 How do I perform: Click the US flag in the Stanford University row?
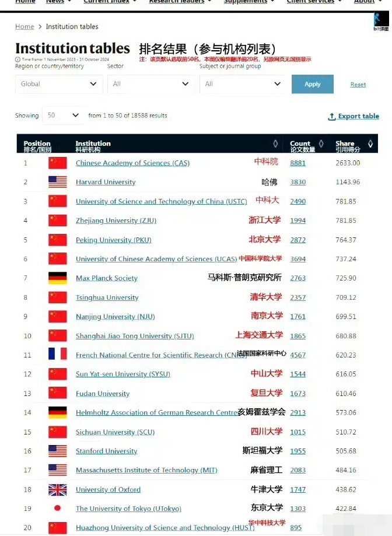[x=57, y=451]
